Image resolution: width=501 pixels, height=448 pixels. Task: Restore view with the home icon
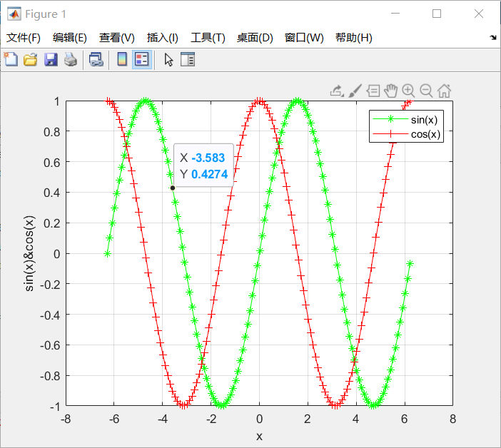point(444,91)
